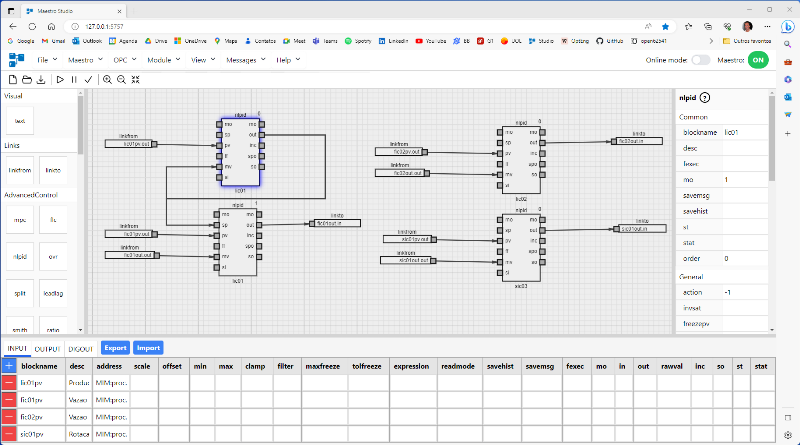Zoom out of the diagram canvas
The height and width of the screenshot is (445, 800).
(121, 80)
